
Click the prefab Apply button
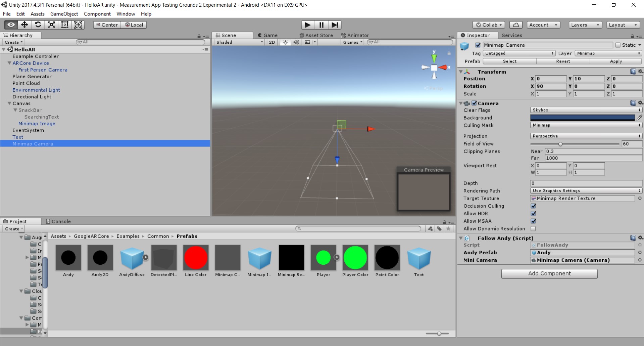pos(616,61)
